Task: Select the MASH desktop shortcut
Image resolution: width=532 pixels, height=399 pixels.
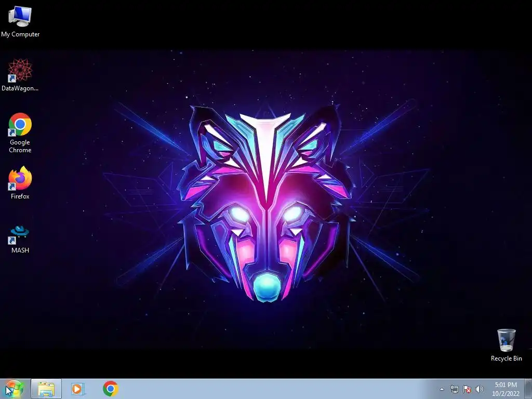Action: (20, 239)
